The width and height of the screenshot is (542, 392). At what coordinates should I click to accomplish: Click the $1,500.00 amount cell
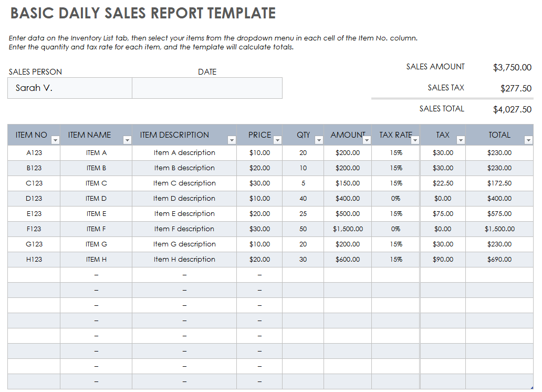point(348,229)
